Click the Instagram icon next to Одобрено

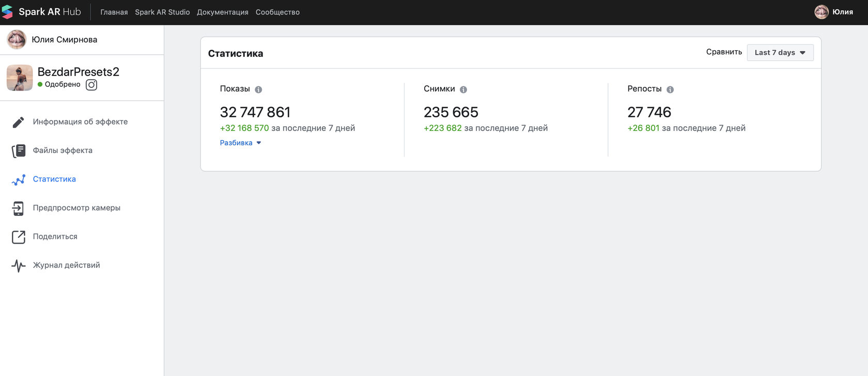tap(91, 85)
